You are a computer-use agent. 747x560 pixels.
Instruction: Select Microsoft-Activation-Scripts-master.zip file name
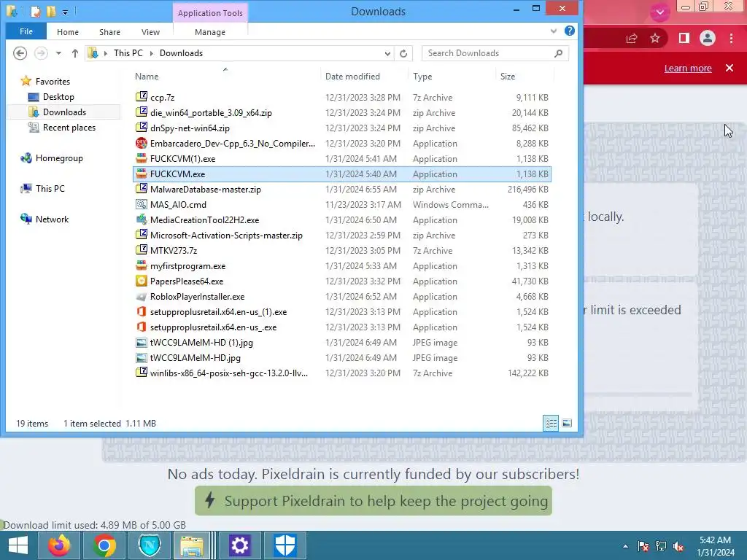226,236
